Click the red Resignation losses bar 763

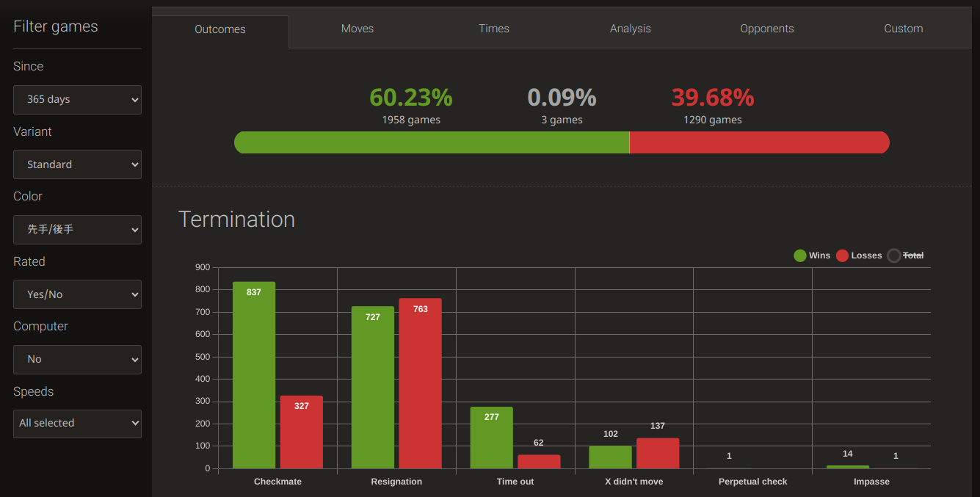pos(421,383)
